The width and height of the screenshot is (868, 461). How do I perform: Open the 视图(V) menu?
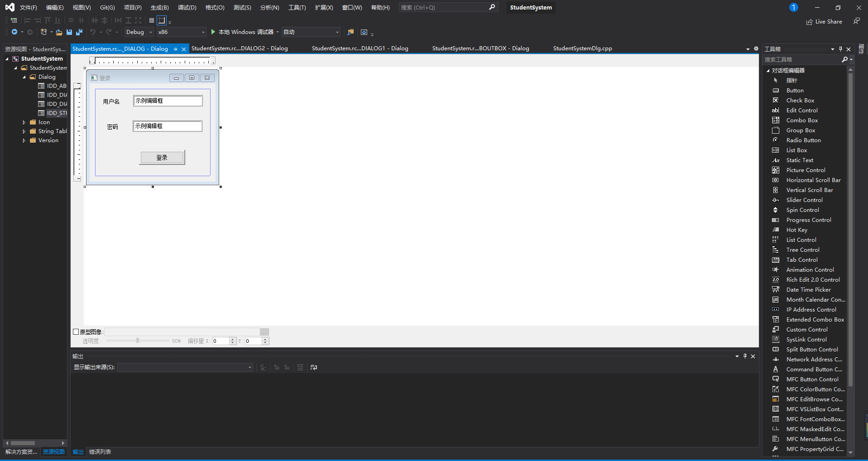point(82,8)
